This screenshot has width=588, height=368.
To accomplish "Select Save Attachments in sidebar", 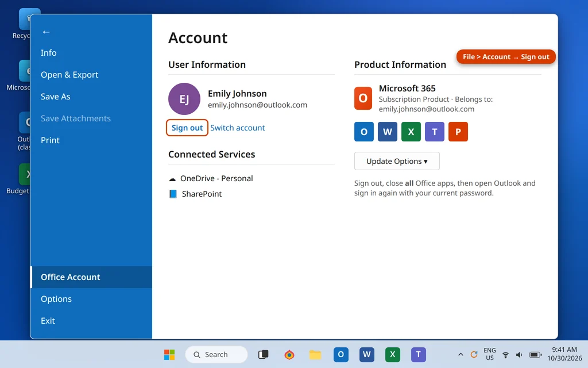I will click(x=91, y=118).
